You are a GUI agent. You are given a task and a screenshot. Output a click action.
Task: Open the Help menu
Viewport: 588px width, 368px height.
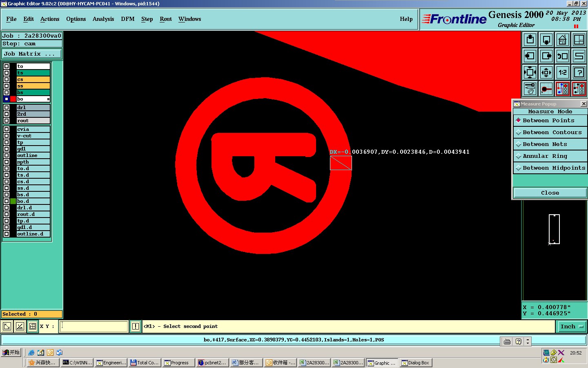[406, 19]
